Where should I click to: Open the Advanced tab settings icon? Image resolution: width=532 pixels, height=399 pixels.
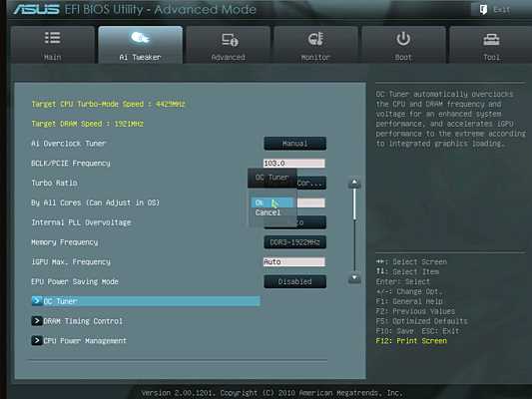230,40
